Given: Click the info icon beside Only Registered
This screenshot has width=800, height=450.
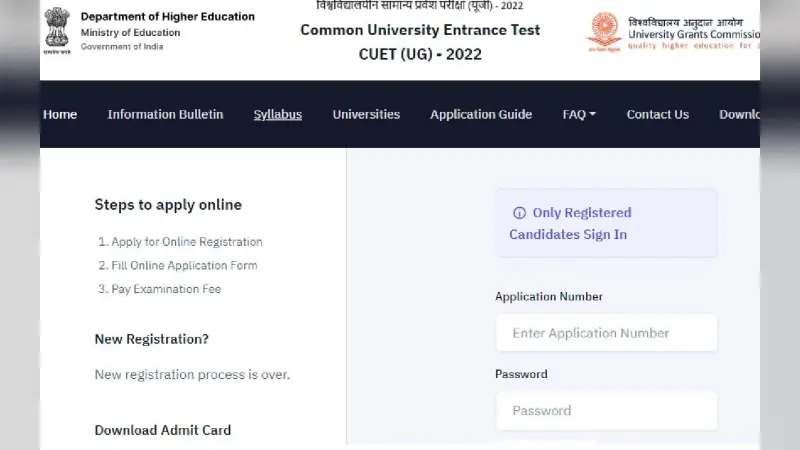Looking at the screenshot, I should pyautogui.click(x=519, y=213).
